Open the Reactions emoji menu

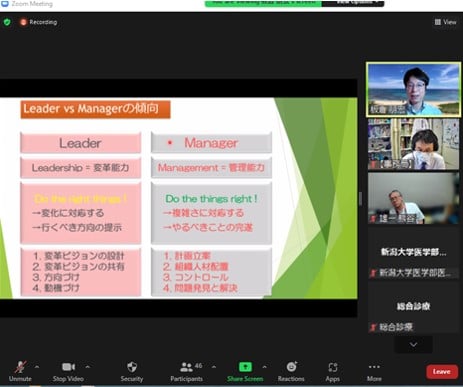(x=292, y=367)
